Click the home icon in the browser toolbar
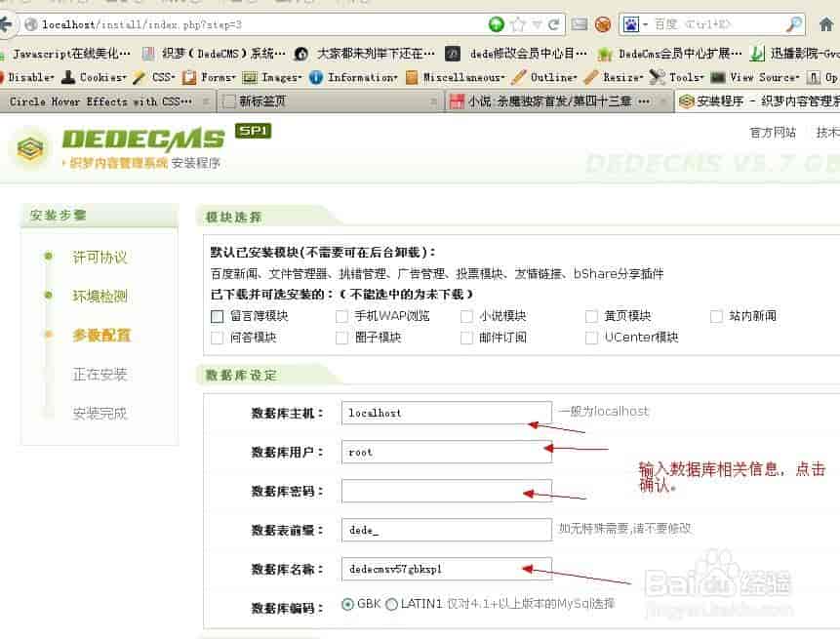The image size is (840, 639). 826,23
